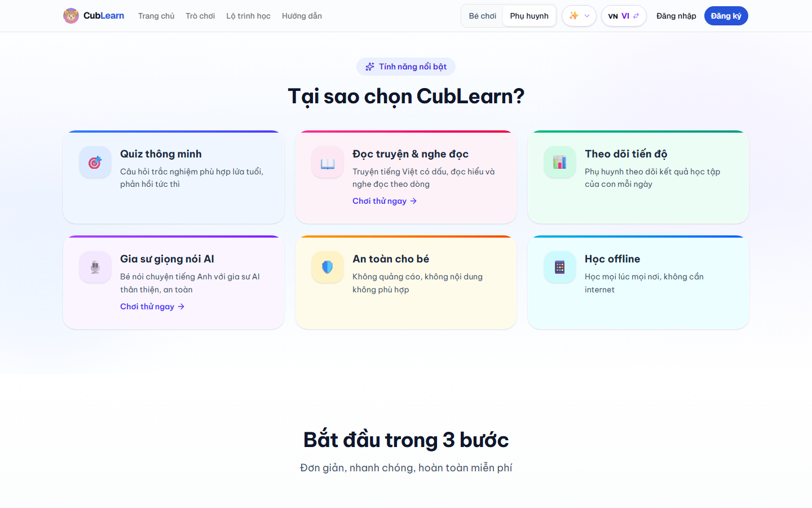Click the Đăng nhập link

pos(676,16)
